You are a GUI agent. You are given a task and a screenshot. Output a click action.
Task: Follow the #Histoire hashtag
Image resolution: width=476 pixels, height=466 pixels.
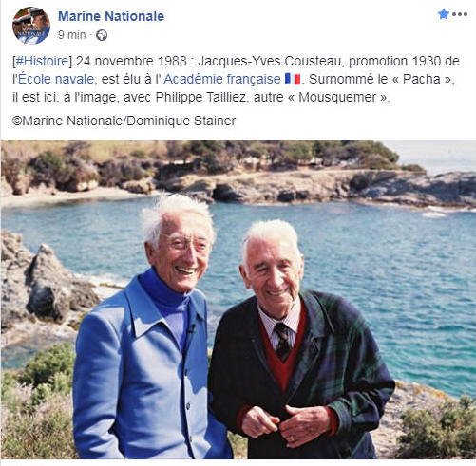[x=42, y=61]
